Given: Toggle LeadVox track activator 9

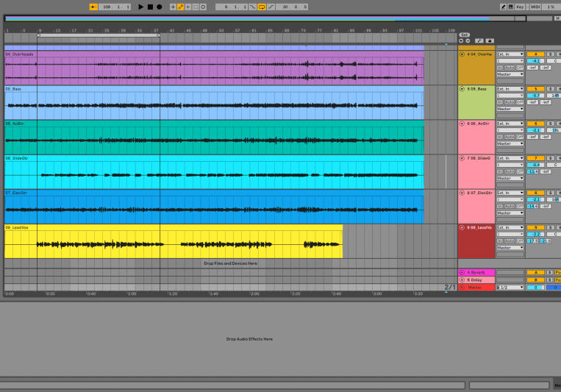Looking at the screenshot, I should [535, 228].
